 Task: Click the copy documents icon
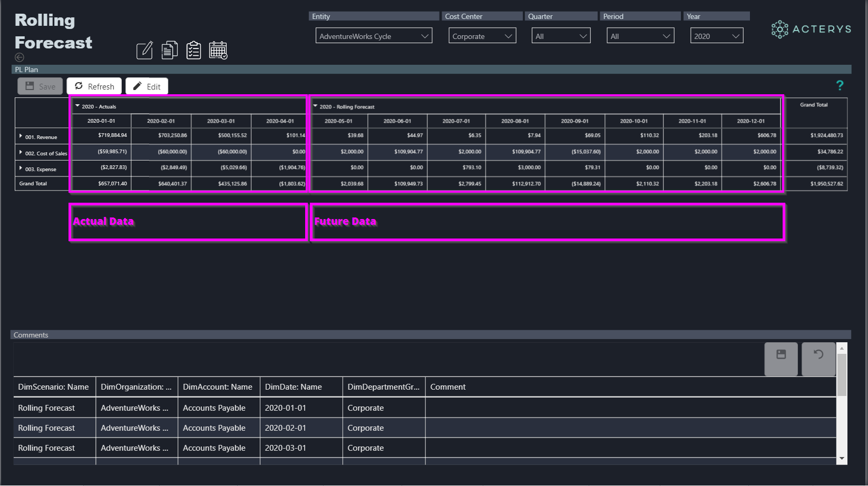tap(169, 50)
